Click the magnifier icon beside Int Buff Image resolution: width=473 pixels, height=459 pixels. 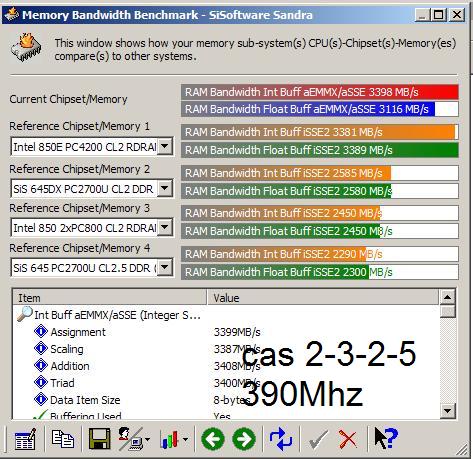(x=25, y=314)
